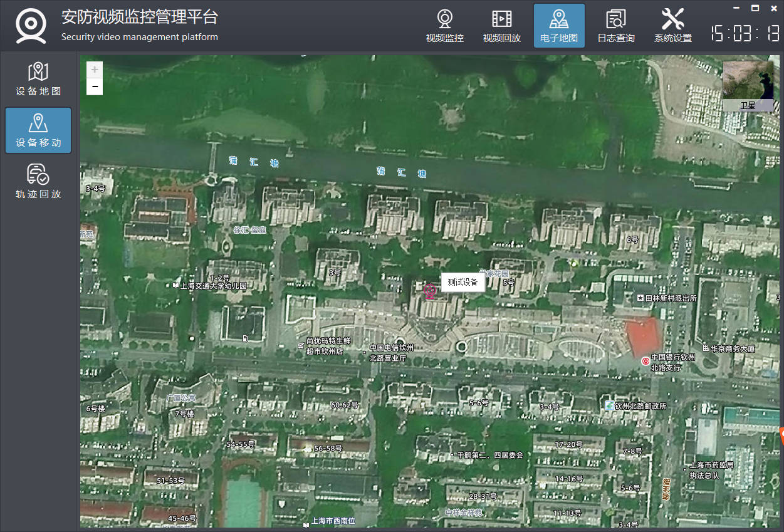
Task: Select the 电子地图 electronic map tab
Action: point(559,26)
